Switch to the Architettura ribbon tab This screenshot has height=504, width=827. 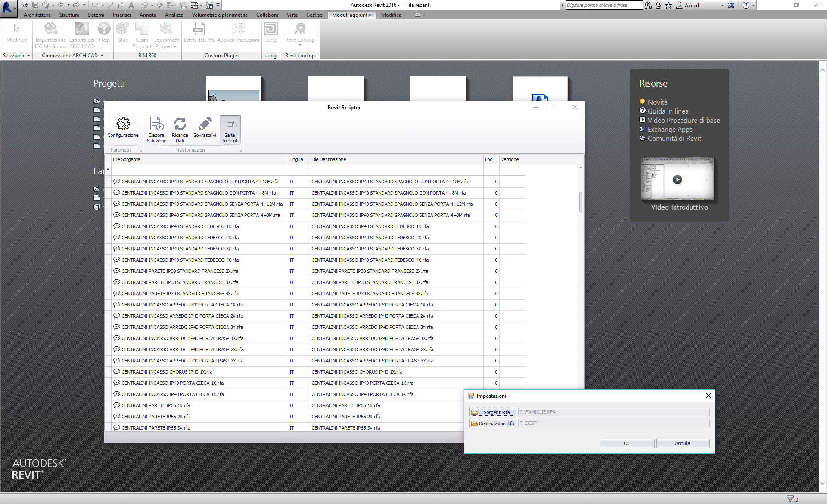(37, 15)
